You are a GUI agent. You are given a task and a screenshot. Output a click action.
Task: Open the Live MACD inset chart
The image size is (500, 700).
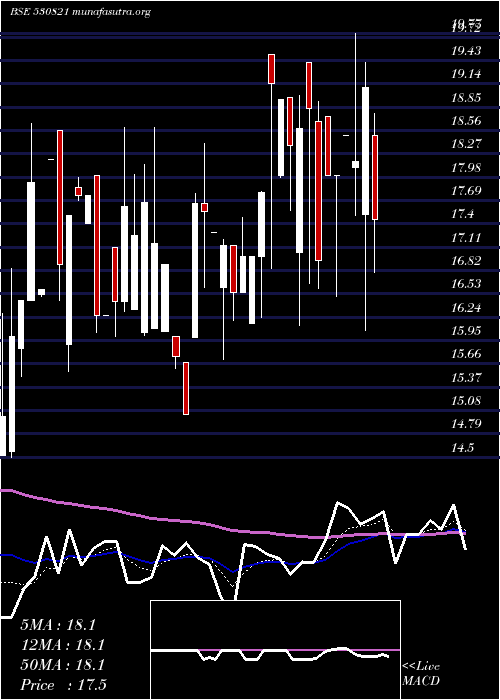[x=275, y=650]
